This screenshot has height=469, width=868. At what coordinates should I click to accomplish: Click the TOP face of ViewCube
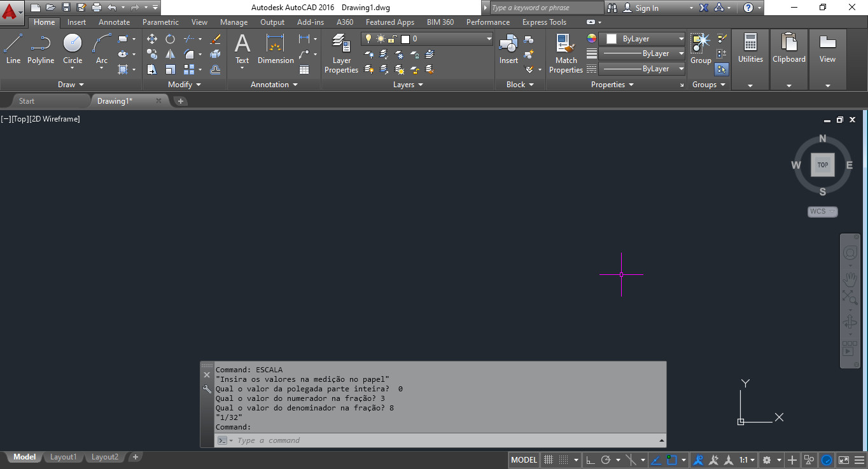(x=823, y=165)
